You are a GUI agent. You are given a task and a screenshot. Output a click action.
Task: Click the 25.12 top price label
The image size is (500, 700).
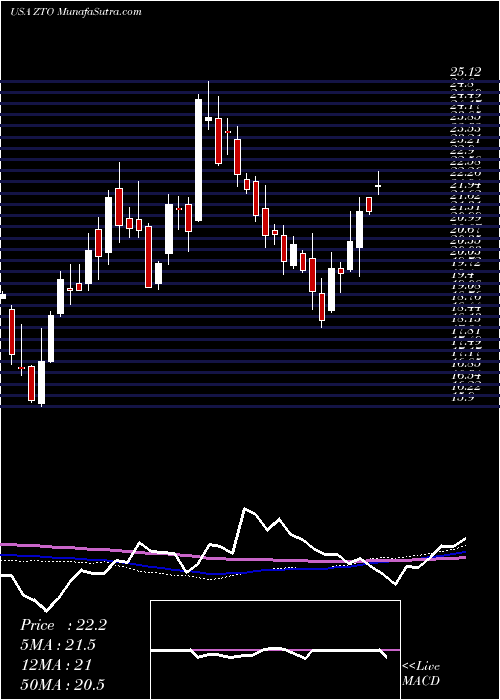[x=465, y=71]
